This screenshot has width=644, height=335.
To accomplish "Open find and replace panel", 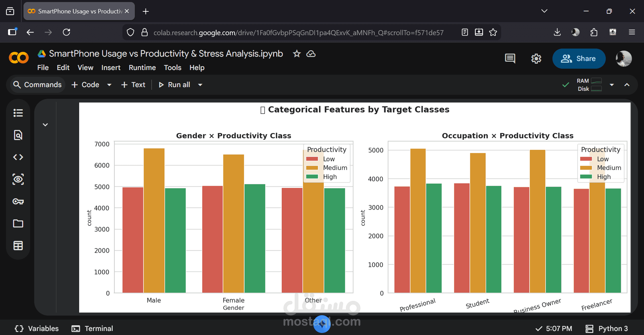I will click(x=18, y=135).
